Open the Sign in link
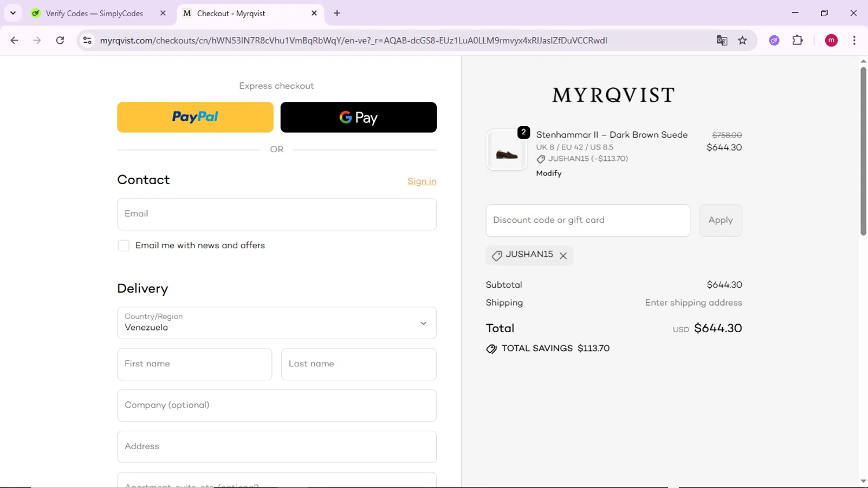 point(422,181)
